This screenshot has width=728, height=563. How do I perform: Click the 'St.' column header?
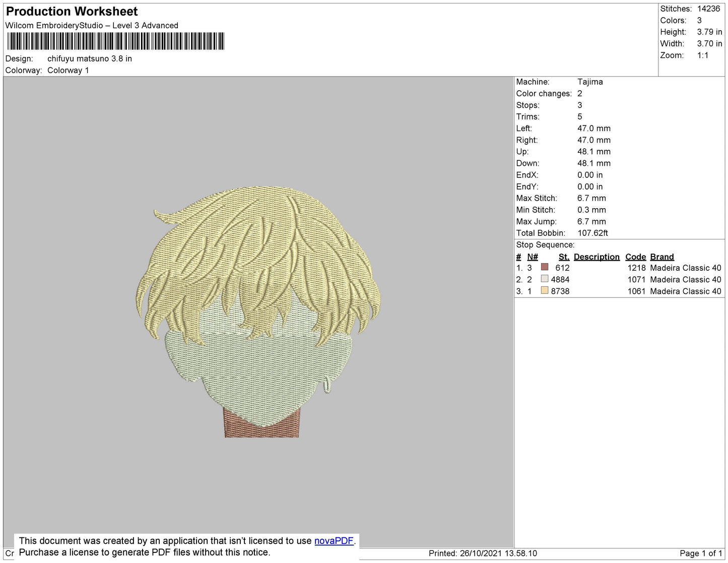tap(564, 257)
